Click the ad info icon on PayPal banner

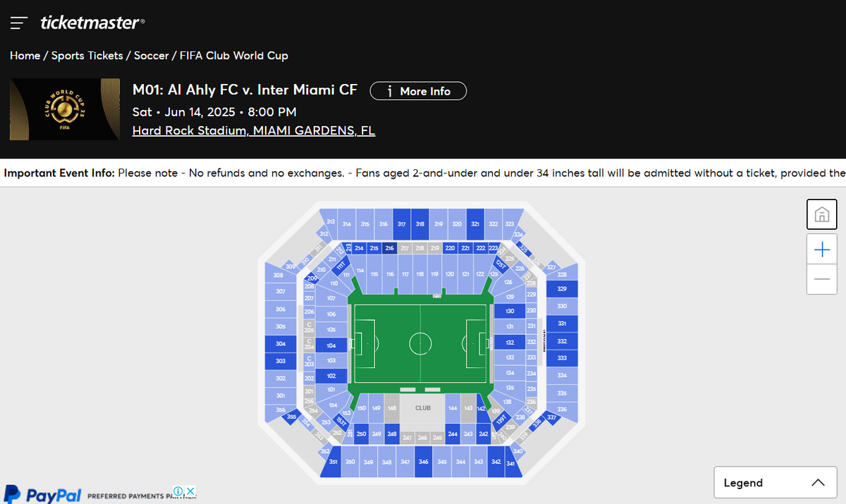(179, 491)
